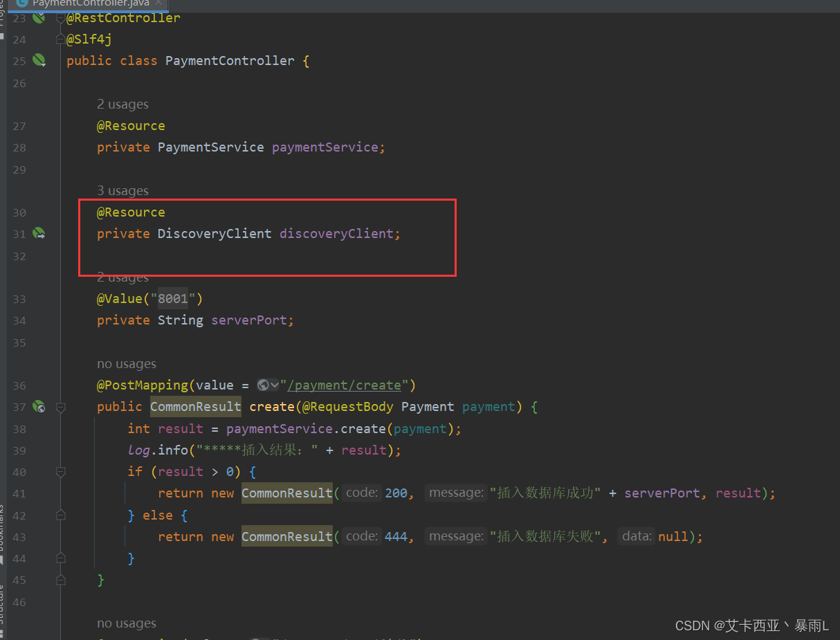Screen dimensions: 840x640
Task: Click the data: inlay hint before null
Action: tap(637, 537)
